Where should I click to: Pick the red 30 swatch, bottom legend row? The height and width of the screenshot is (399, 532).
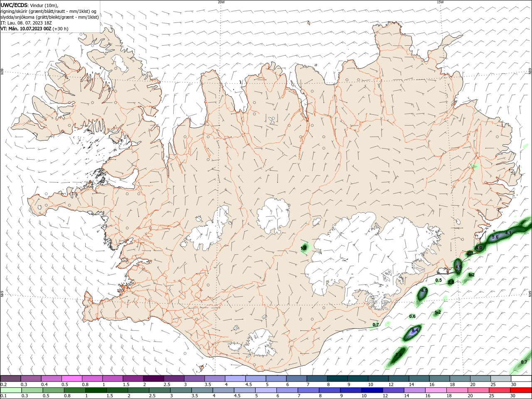pos(521,390)
